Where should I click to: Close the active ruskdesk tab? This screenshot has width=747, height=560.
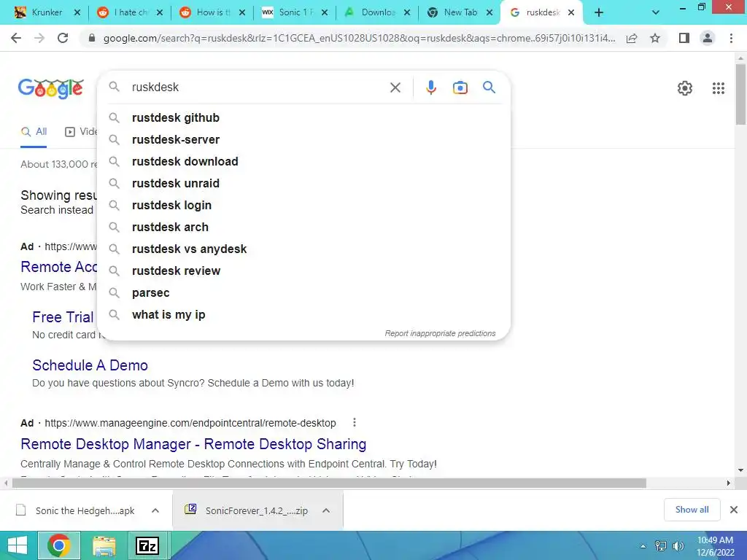tap(571, 13)
